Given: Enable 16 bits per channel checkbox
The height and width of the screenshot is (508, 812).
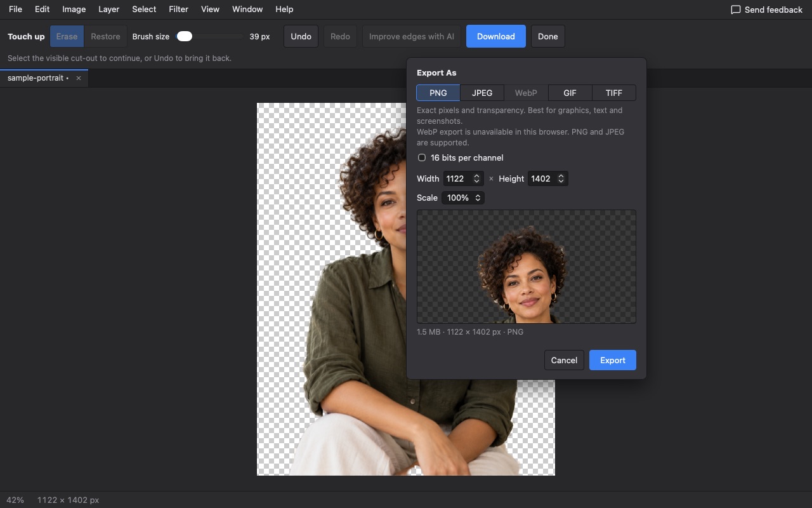Looking at the screenshot, I should click(x=422, y=157).
